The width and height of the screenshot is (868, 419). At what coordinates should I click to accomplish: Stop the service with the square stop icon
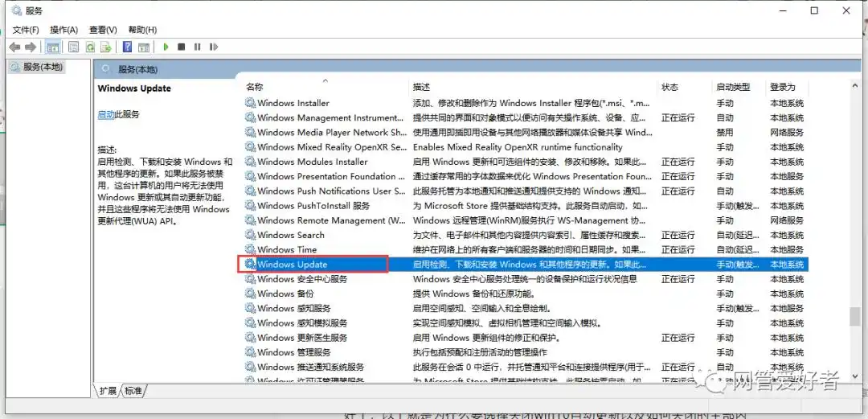(x=181, y=47)
